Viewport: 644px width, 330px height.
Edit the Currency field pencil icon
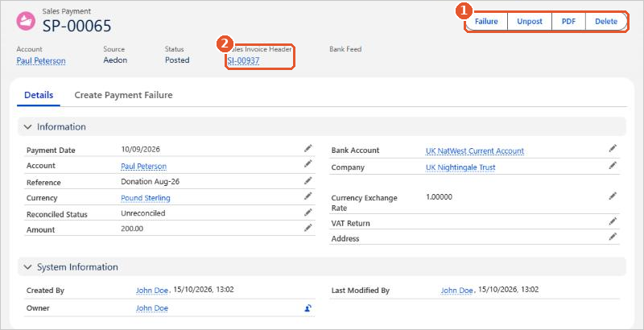tap(308, 196)
